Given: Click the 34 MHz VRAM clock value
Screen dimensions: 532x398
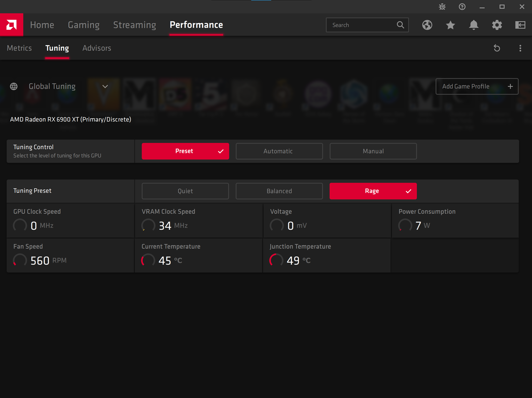Looking at the screenshot, I should click(x=173, y=226).
